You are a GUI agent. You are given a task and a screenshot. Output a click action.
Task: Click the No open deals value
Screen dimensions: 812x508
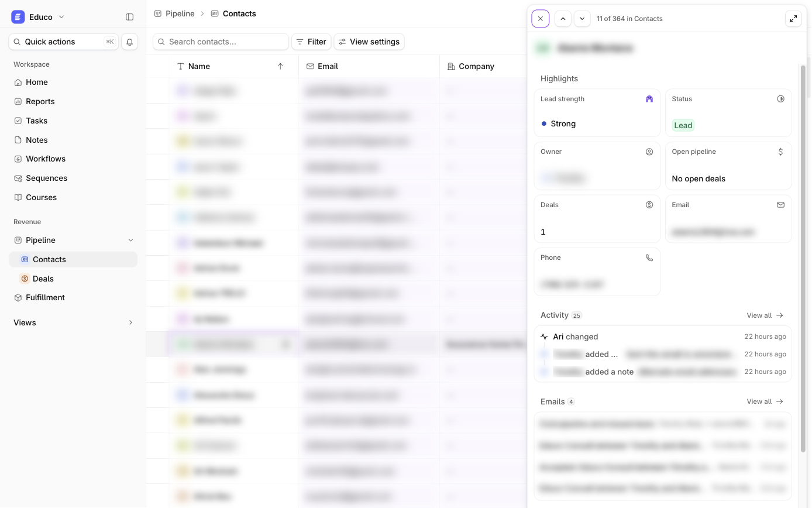pos(699,179)
